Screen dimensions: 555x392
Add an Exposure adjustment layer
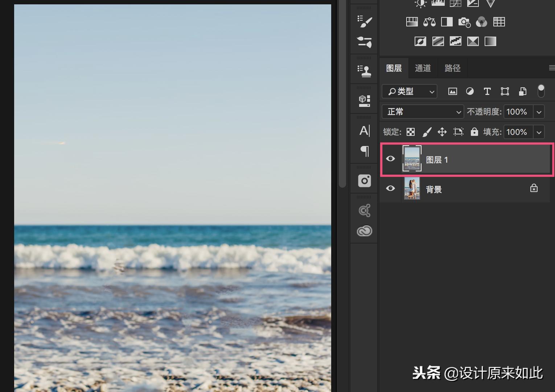tap(473, 3)
